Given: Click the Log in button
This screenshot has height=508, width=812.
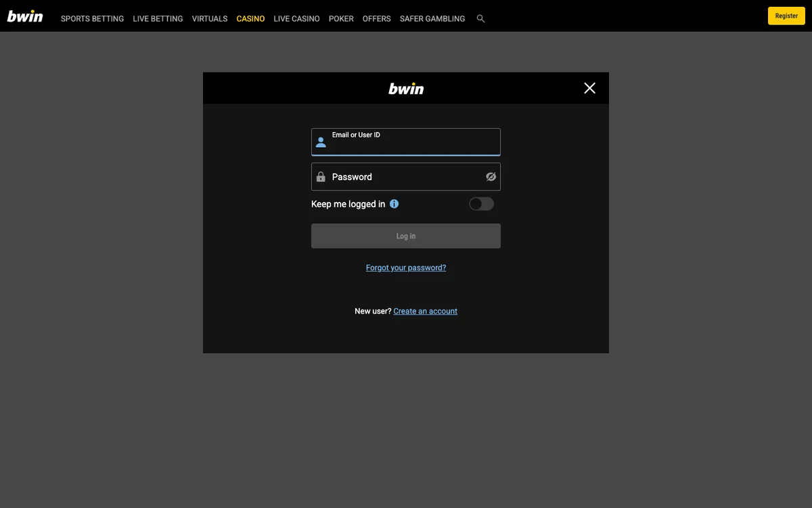Looking at the screenshot, I should [x=406, y=236].
